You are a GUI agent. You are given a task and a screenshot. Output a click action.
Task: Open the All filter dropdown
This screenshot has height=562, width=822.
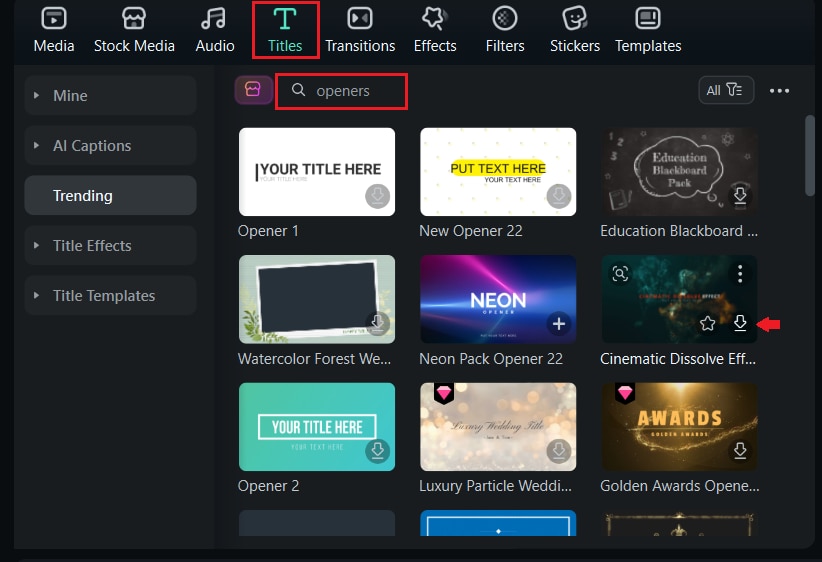[x=726, y=90]
